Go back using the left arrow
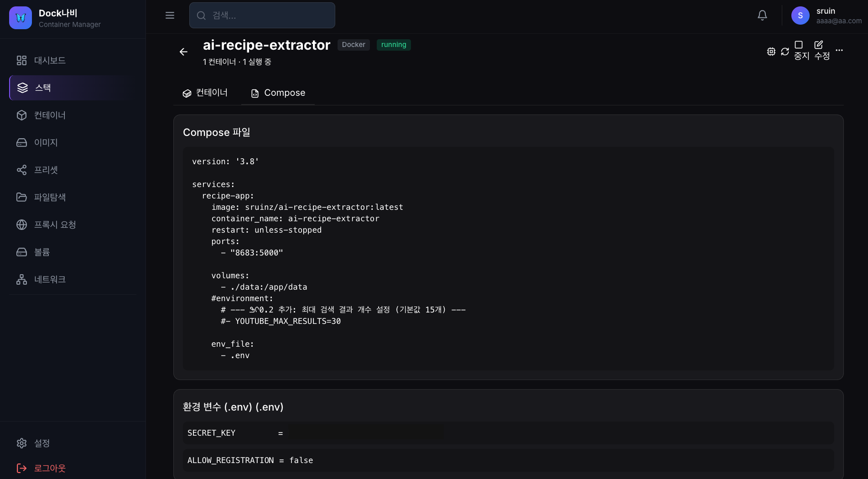868x479 pixels. pos(183,52)
